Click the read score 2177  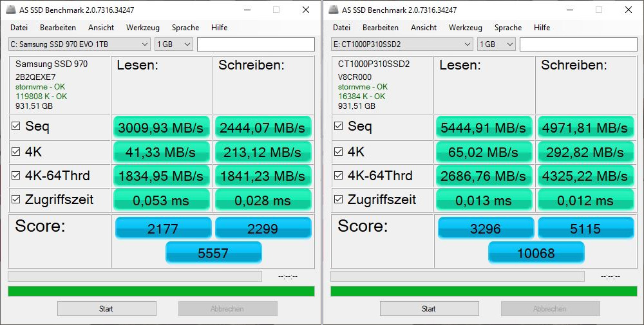tap(163, 228)
